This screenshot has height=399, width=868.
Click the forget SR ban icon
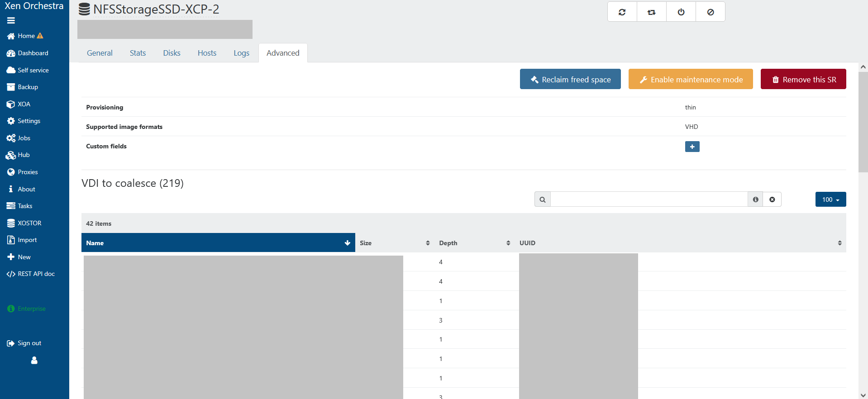coord(710,12)
